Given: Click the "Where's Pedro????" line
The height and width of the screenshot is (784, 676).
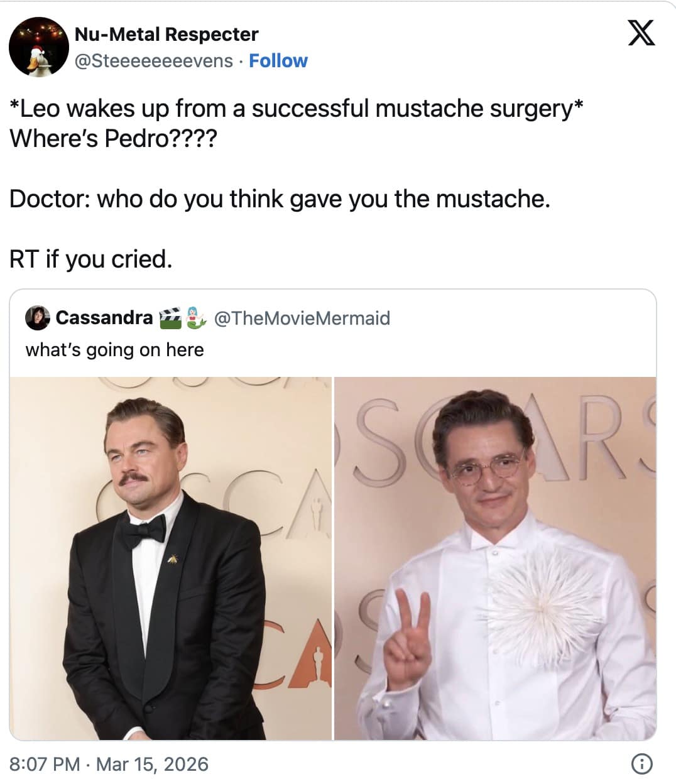Looking at the screenshot, I should point(113,138).
